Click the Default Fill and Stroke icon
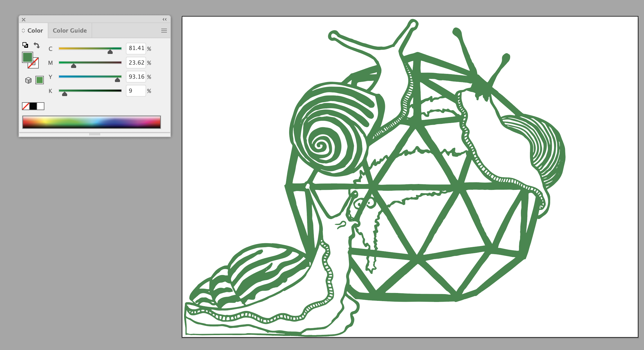Screen dimensions: 644x350 click(x=25, y=45)
